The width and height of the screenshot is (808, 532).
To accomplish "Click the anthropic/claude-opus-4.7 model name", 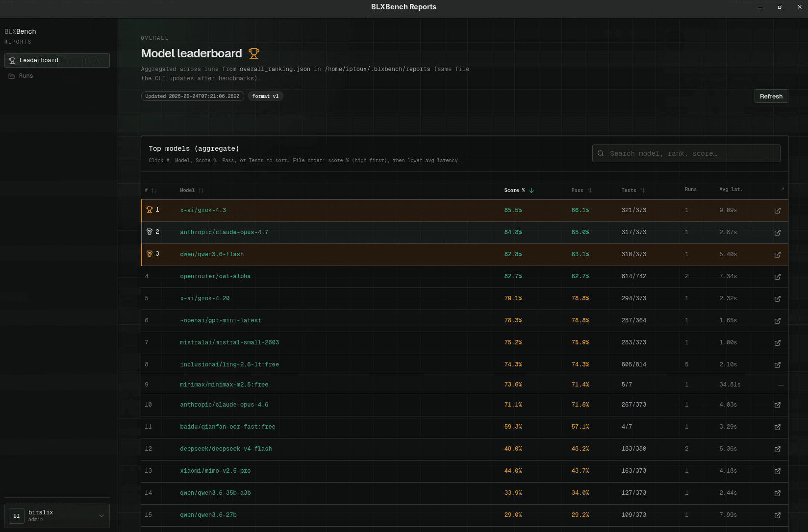I will [x=224, y=232].
